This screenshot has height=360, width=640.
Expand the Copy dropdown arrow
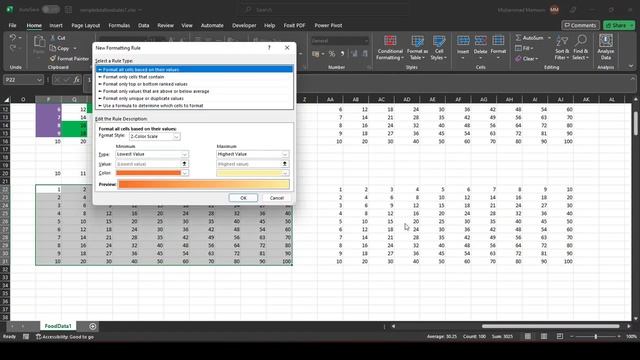75,48
